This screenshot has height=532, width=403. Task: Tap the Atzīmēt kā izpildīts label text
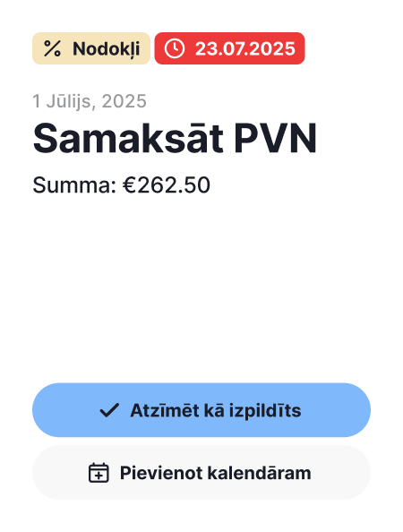216,410
